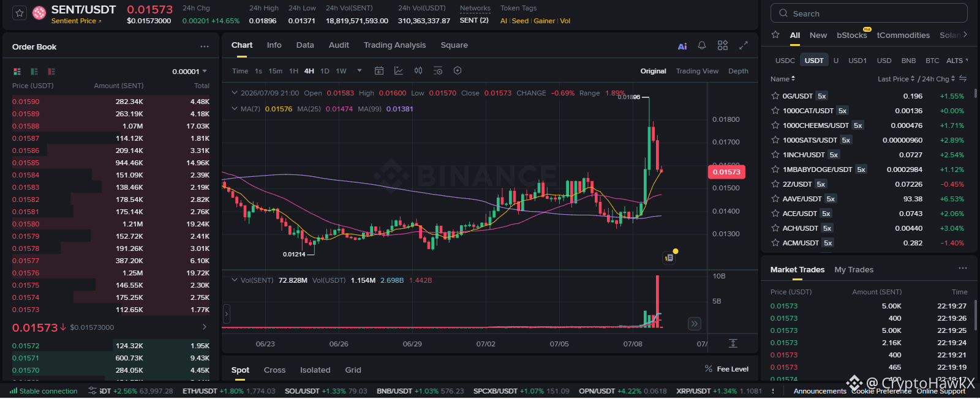Select ask price 0.01580 in order book
This screenshot has width=980, height=399.
26,224
